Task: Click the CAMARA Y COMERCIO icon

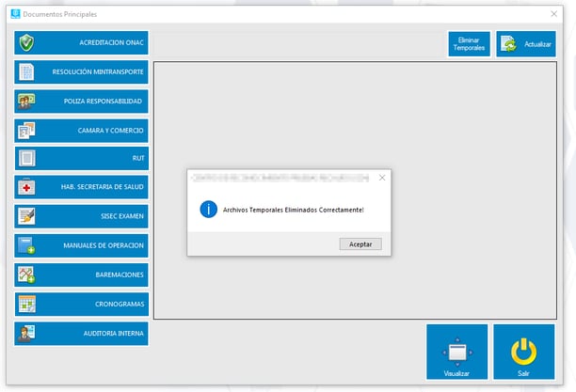Action: pos(26,130)
